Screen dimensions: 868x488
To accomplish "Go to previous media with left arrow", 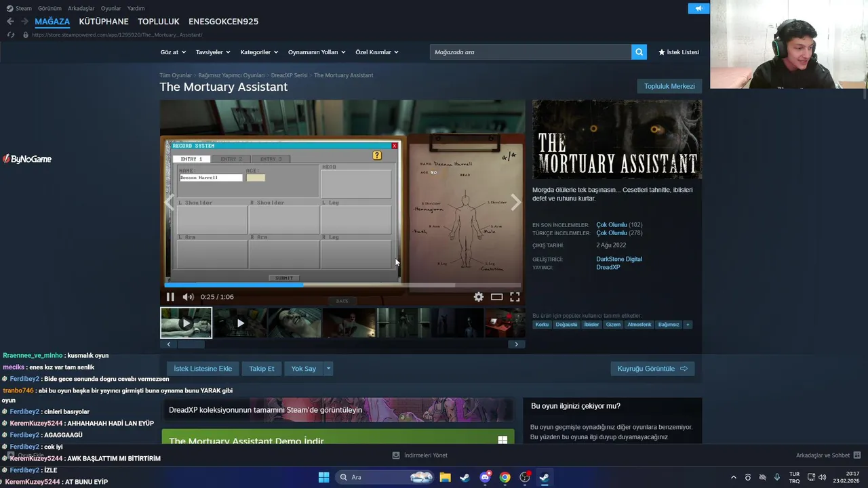I will pyautogui.click(x=170, y=202).
